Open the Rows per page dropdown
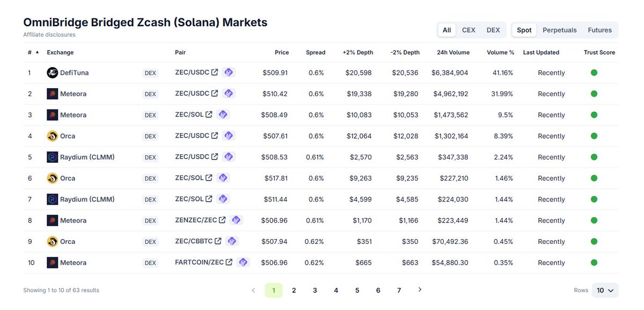This screenshot has width=644, height=310. (605, 290)
